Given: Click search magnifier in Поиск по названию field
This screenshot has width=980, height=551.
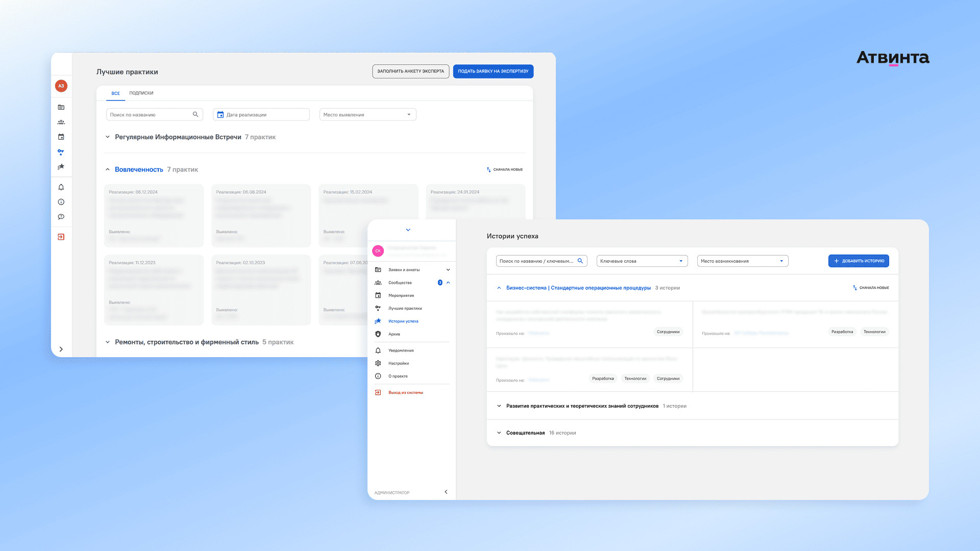Looking at the screenshot, I should click(195, 114).
